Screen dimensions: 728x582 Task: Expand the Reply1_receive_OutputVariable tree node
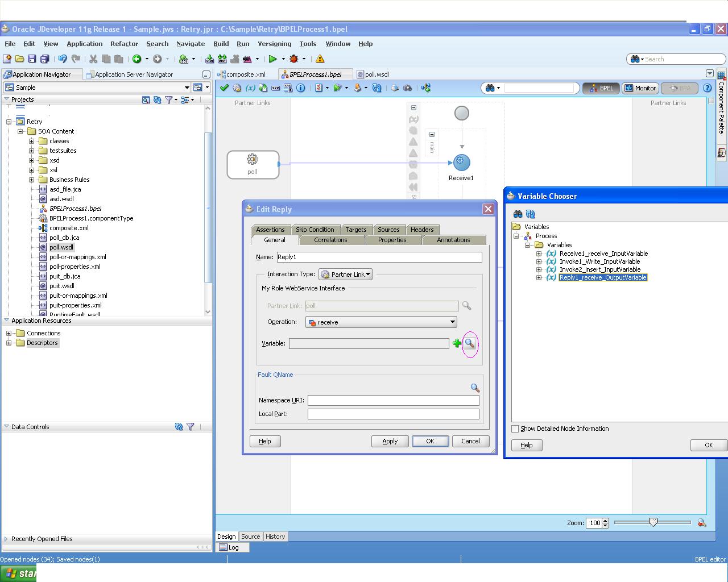point(539,277)
